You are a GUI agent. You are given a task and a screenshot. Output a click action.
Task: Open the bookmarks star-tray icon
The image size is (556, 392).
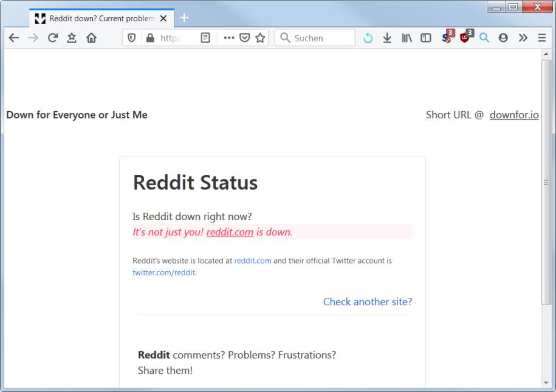coord(72,38)
